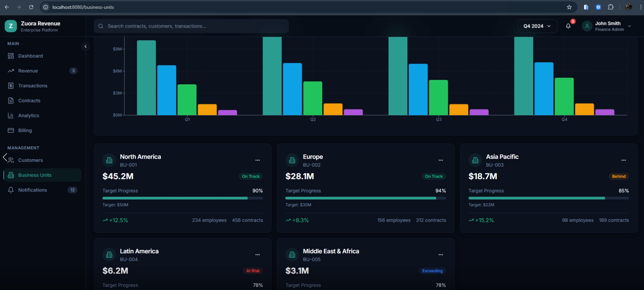Click John Smith avatar icon
The height and width of the screenshot is (290, 644).
587,26
